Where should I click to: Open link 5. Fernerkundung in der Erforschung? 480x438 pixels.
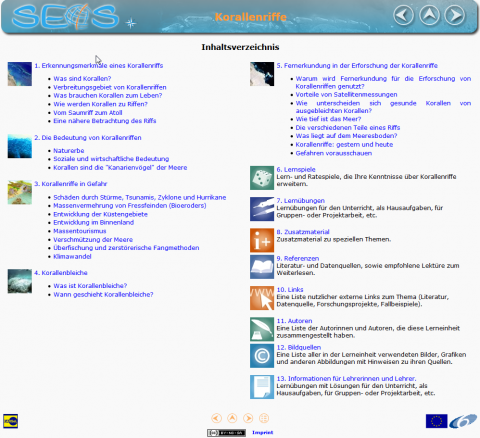pos(357,66)
